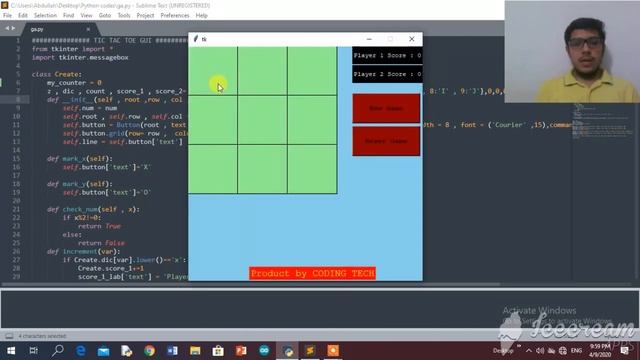Open the Preferences menu
The image size is (640, 360).
pos(175,16)
